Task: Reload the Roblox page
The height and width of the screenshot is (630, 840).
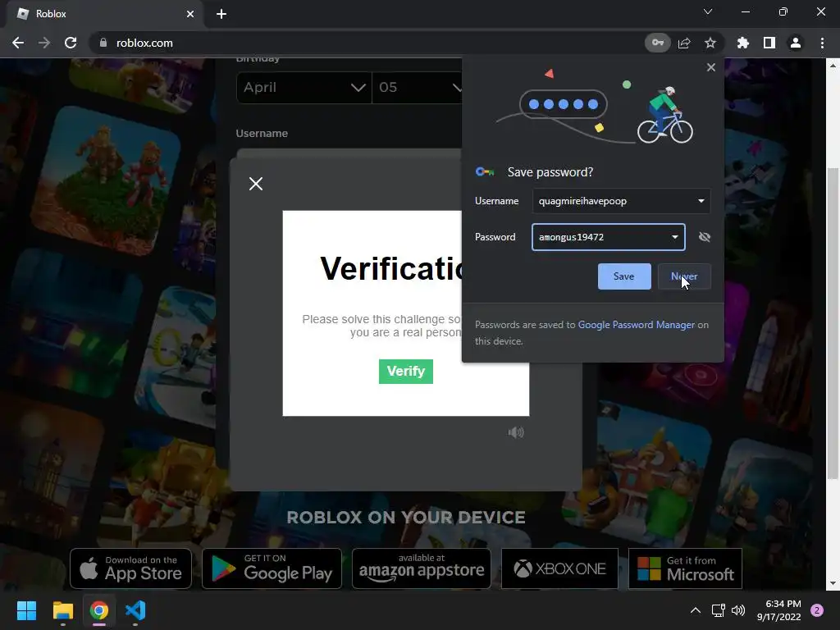Action: click(x=71, y=43)
